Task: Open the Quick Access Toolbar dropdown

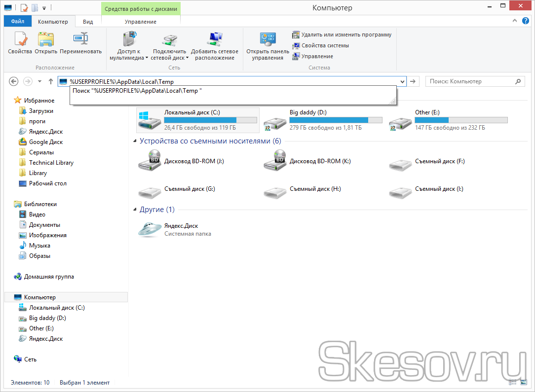Action: coord(44,7)
